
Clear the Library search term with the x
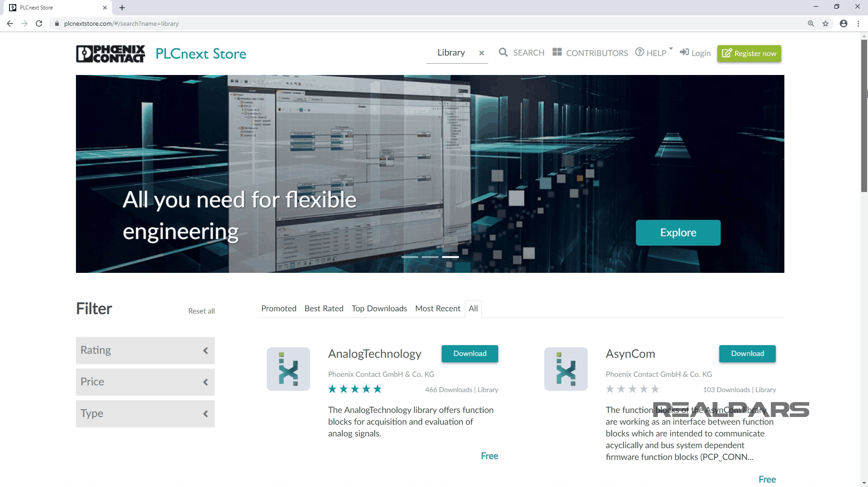(481, 53)
